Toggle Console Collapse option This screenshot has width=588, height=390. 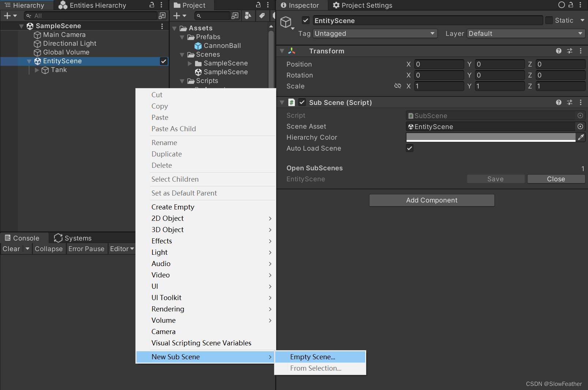coord(49,249)
